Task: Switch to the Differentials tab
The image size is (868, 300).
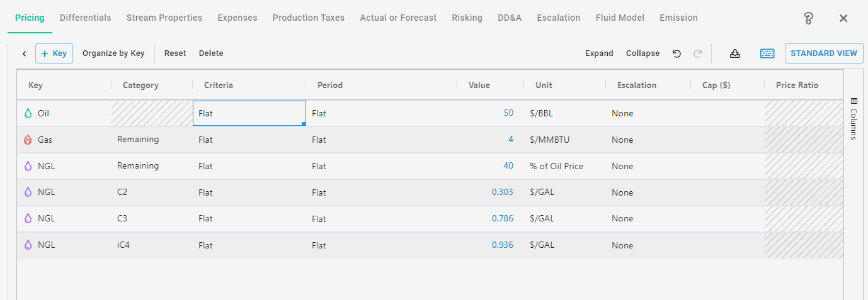Action: pos(85,18)
